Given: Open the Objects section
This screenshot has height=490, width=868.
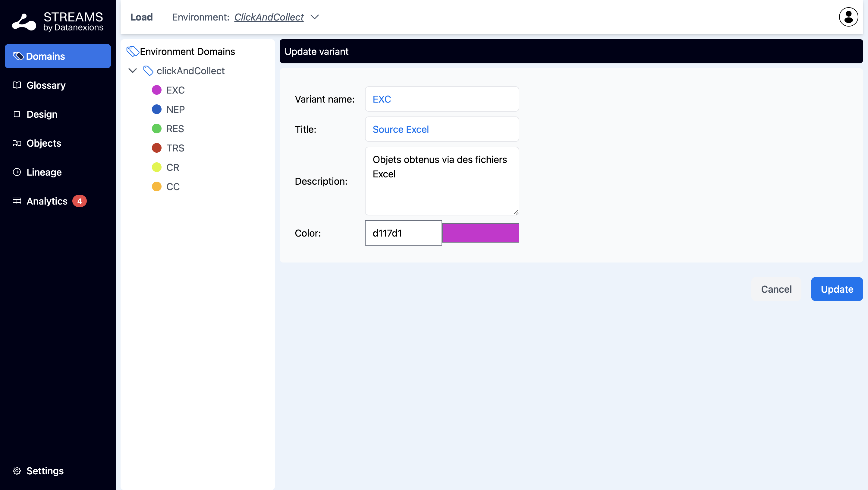Looking at the screenshot, I should 44,143.
